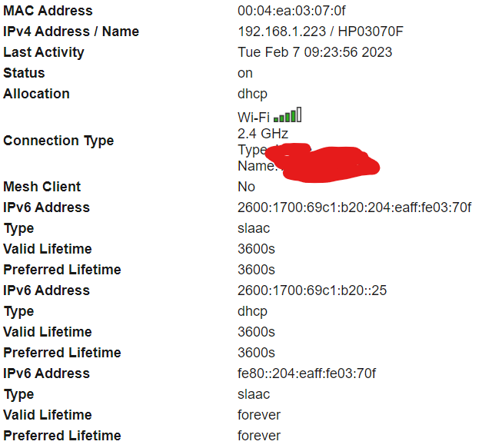Click the "on" value beside Status
The height and width of the screenshot is (448, 482).
245,73
